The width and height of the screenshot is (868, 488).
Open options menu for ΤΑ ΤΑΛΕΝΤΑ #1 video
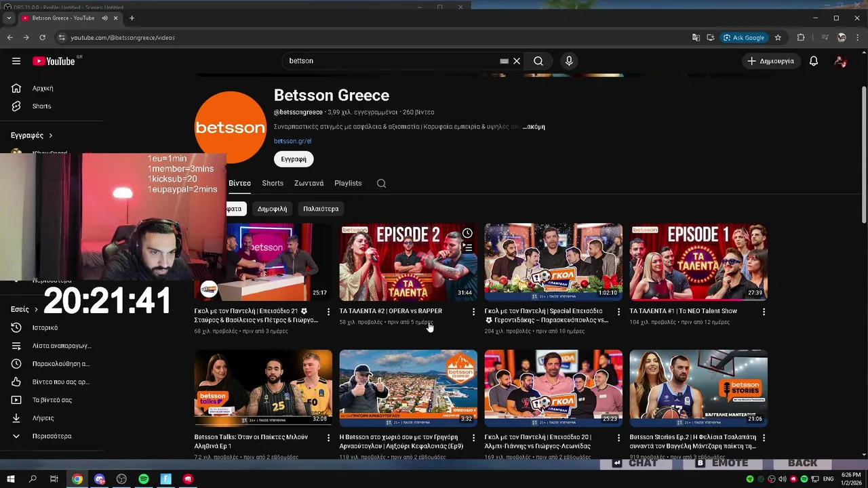[764, 312]
